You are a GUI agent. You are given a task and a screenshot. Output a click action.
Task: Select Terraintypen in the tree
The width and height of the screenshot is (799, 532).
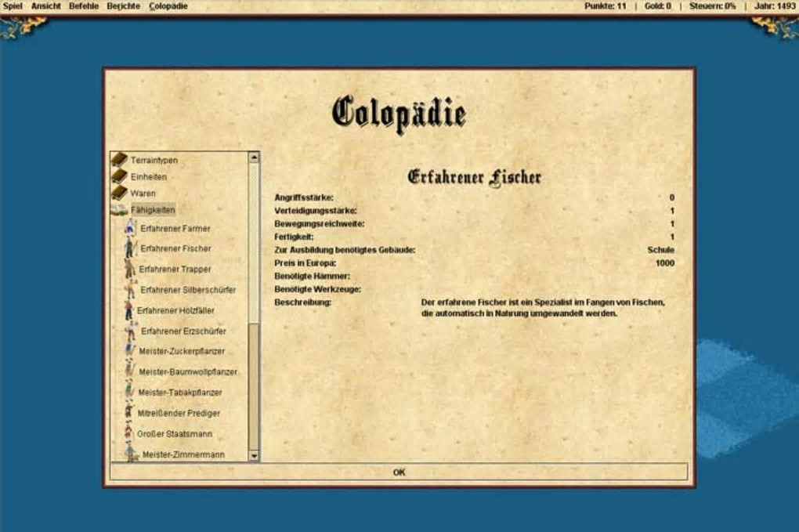[154, 160]
